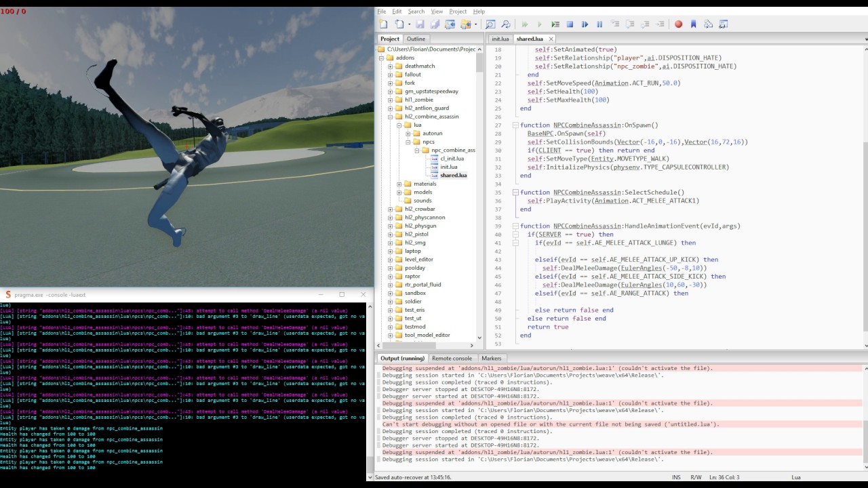Image resolution: width=868 pixels, height=488 pixels.
Task: Open init.lua in the project tree
Action: click(x=448, y=167)
